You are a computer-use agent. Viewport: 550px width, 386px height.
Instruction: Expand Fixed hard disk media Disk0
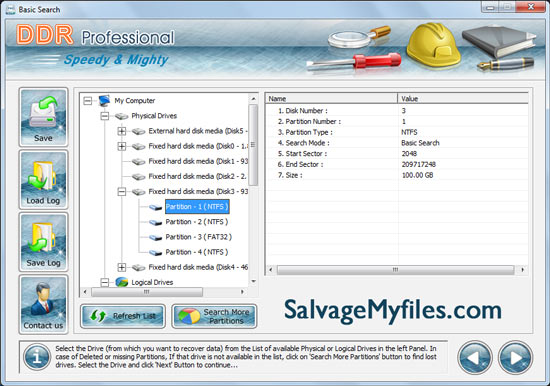[122, 146]
